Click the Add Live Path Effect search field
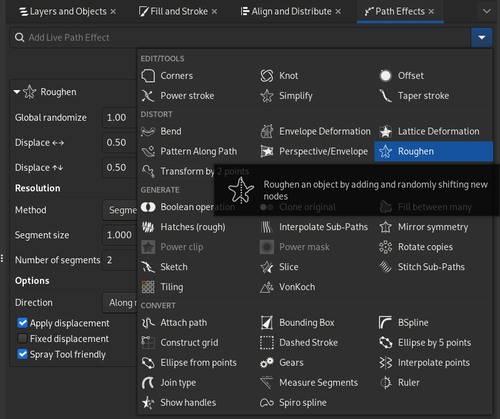 point(240,38)
